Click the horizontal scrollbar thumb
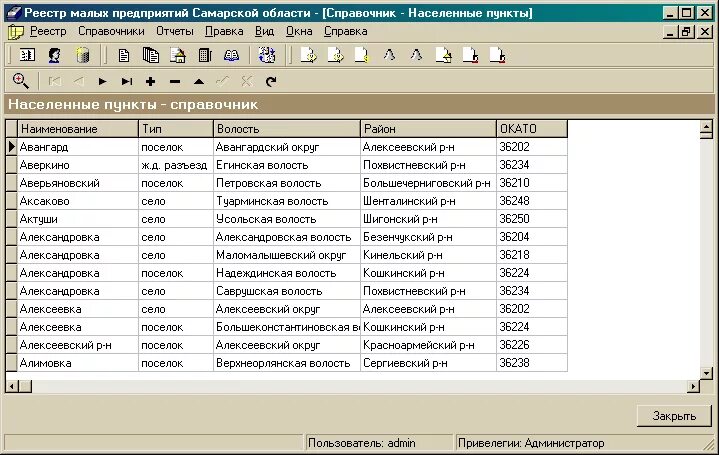The image size is (719, 455). click(x=25, y=387)
